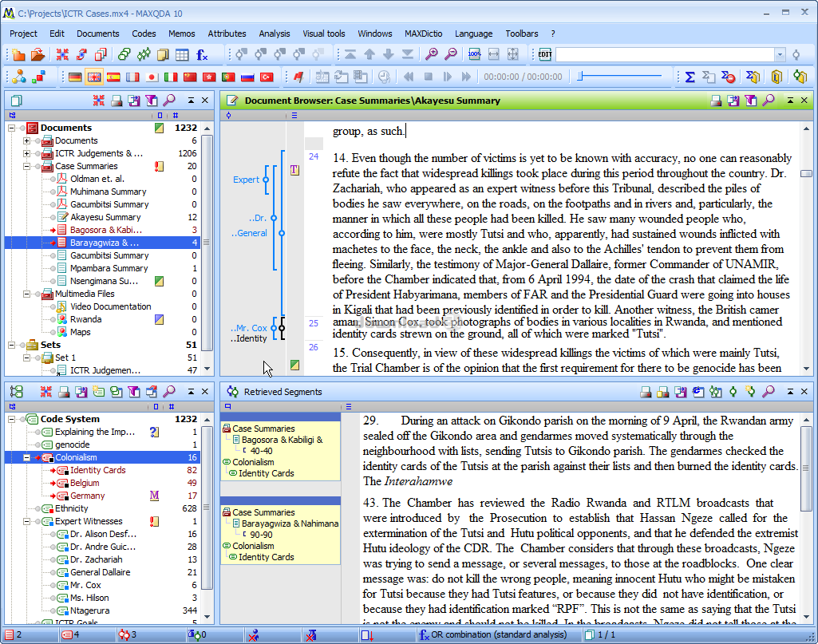Image resolution: width=818 pixels, height=644 pixels.
Task: Expand the ICTR Judgements document group
Action: [26, 153]
